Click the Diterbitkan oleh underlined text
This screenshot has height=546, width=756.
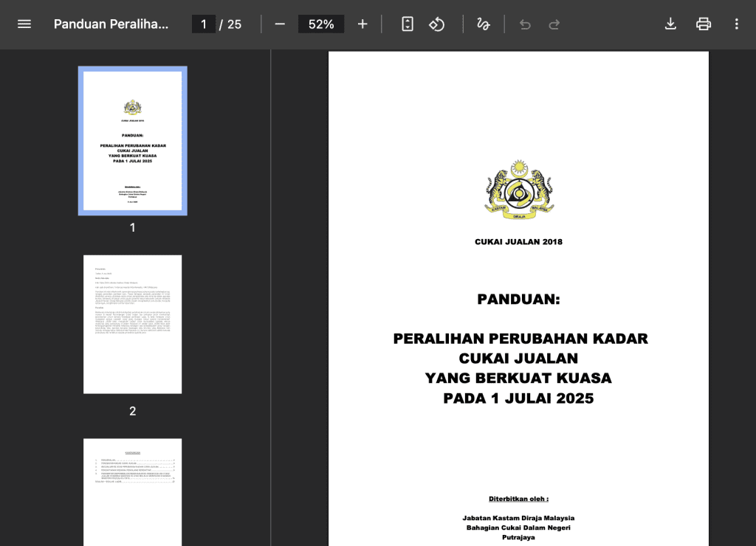[x=518, y=499]
